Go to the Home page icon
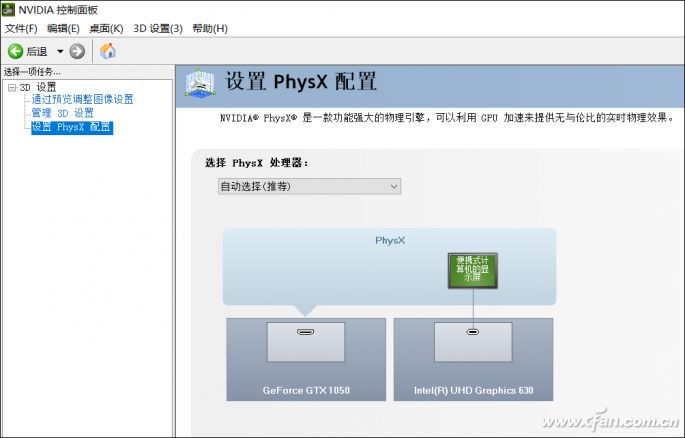This screenshot has width=685, height=438. [x=108, y=51]
